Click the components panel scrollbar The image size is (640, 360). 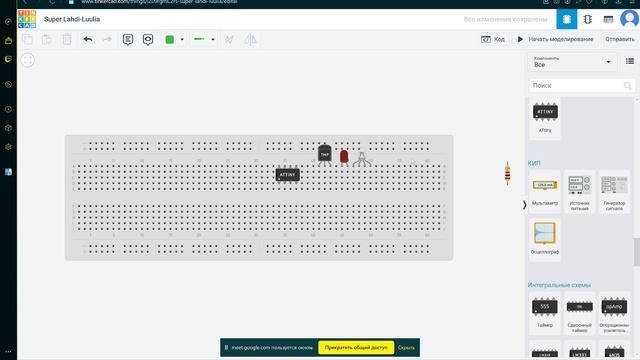click(x=636, y=251)
